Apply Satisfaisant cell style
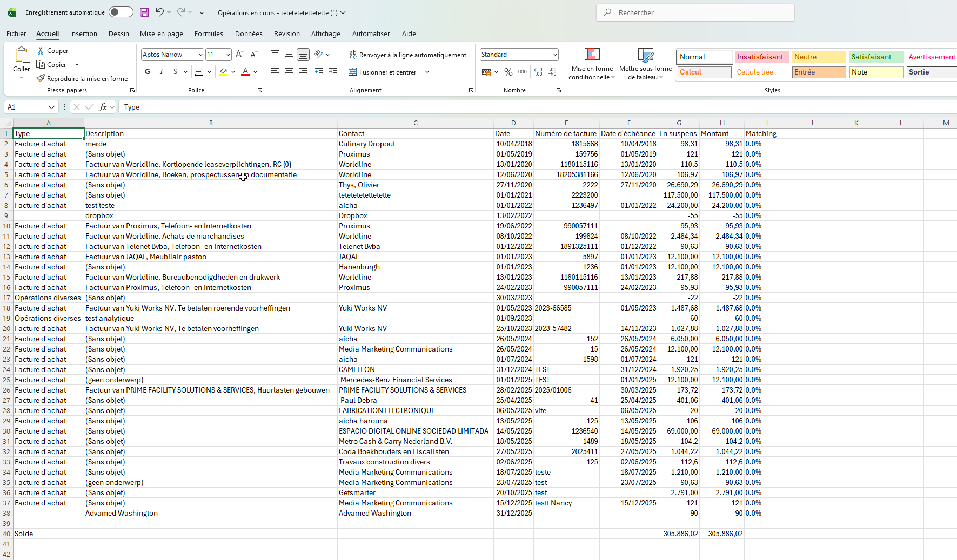Viewport: 957px width, 560px height. pos(875,57)
